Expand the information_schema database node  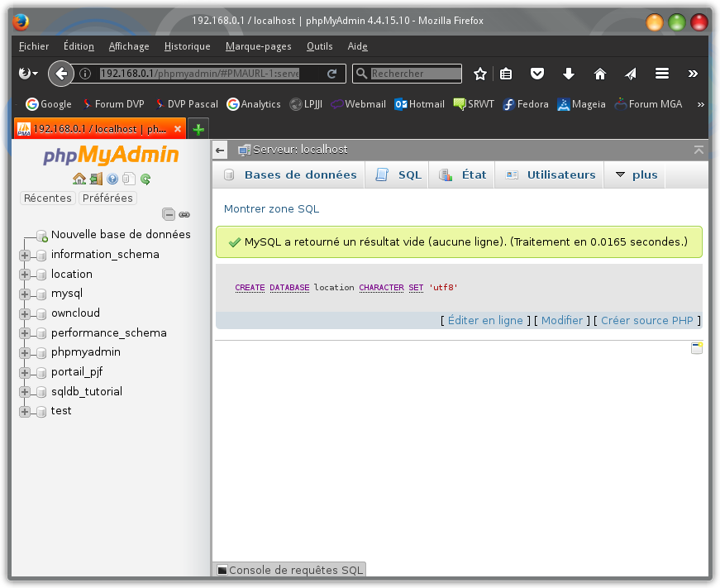click(25, 255)
